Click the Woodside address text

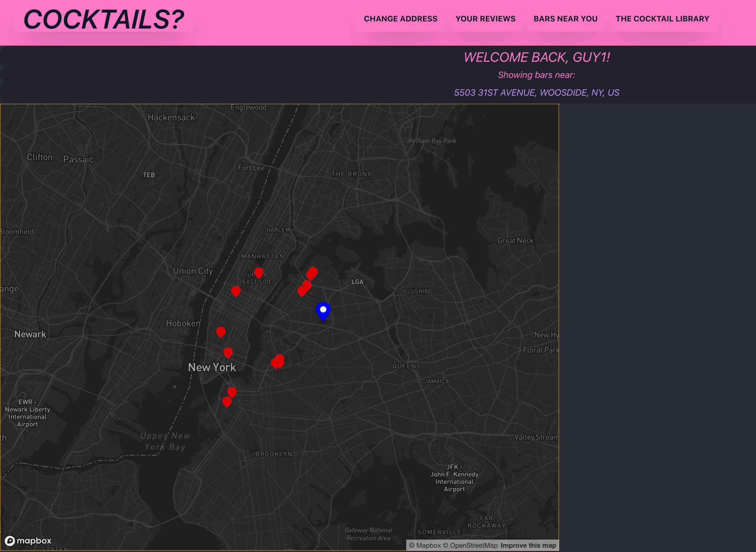click(536, 93)
